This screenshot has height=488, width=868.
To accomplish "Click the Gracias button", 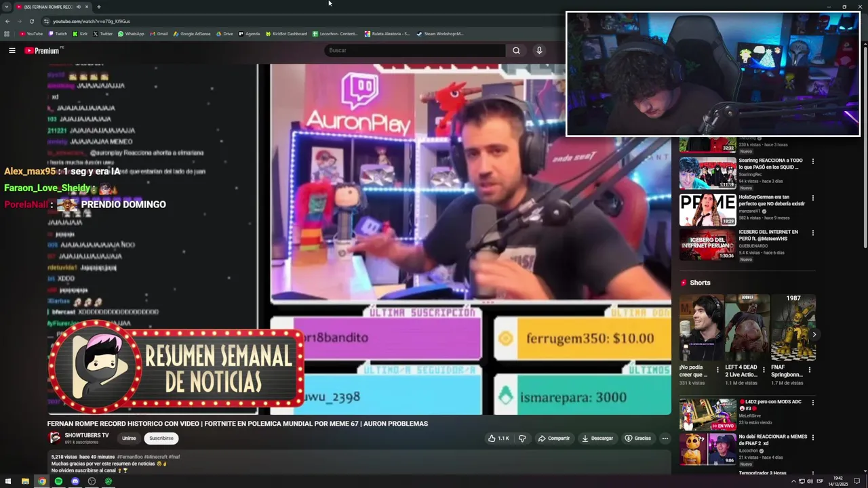I will coord(637,439).
